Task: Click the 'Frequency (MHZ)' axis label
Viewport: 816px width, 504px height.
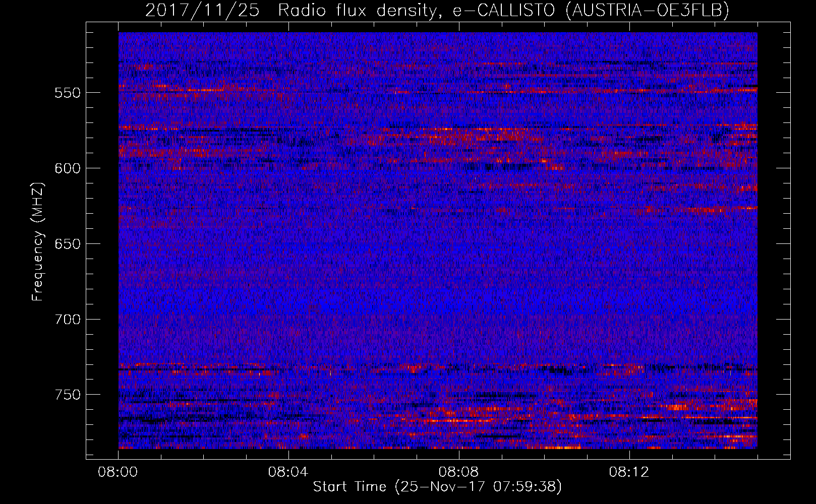Action: 38,242
